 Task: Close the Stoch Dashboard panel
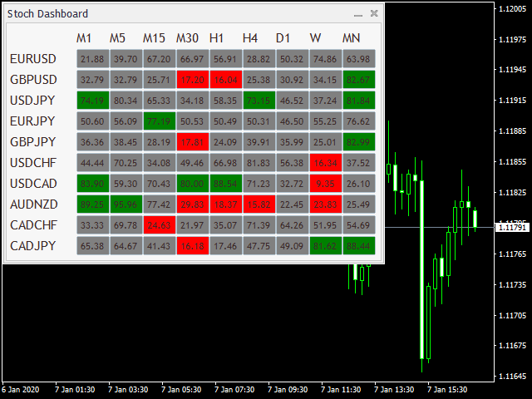[x=374, y=13]
